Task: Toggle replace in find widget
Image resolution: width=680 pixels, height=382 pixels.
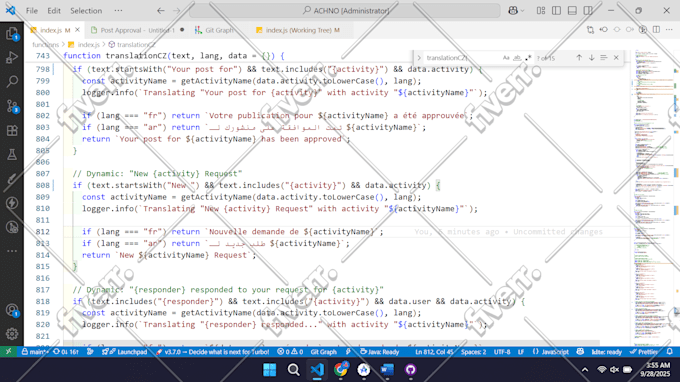Action: [x=419, y=58]
